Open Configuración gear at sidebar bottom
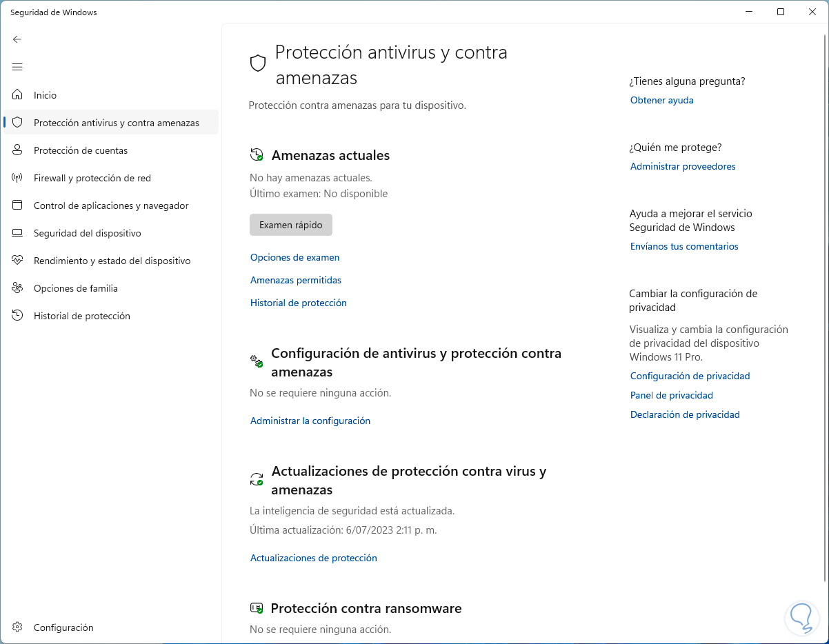 coord(18,627)
